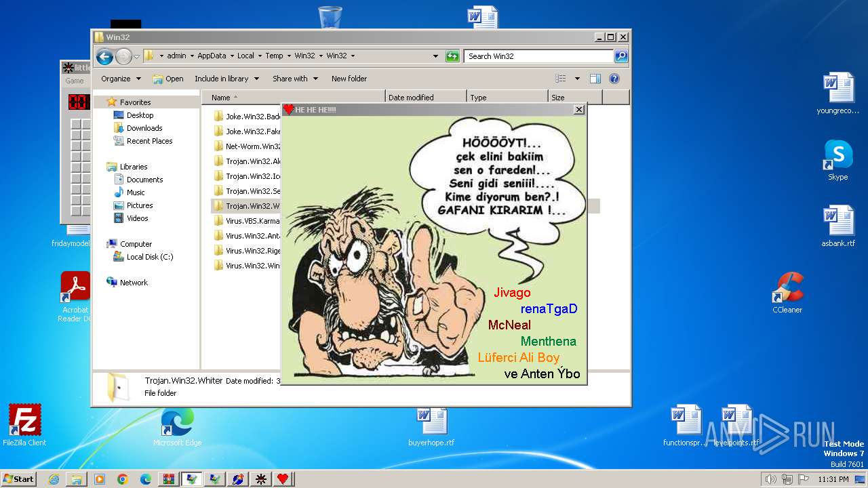868x488 pixels.
Task: Toggle the preview pane icon
Action: pyautogui.click(x=595, y=79)
